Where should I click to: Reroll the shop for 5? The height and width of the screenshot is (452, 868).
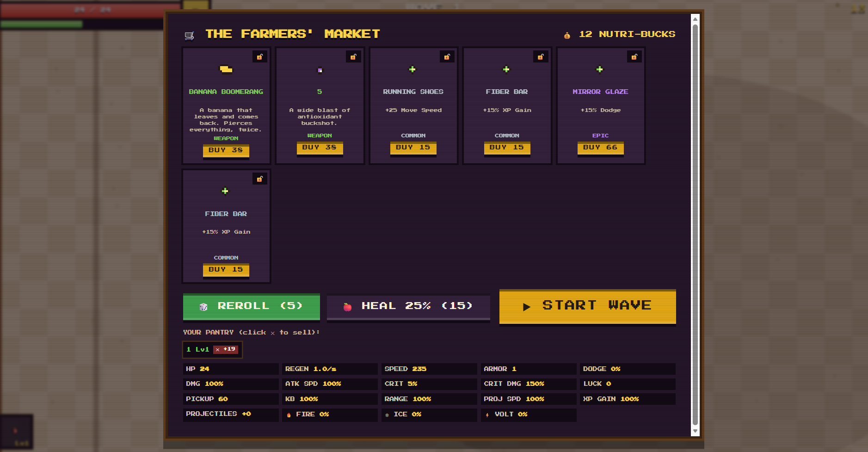tap(251, 306)
